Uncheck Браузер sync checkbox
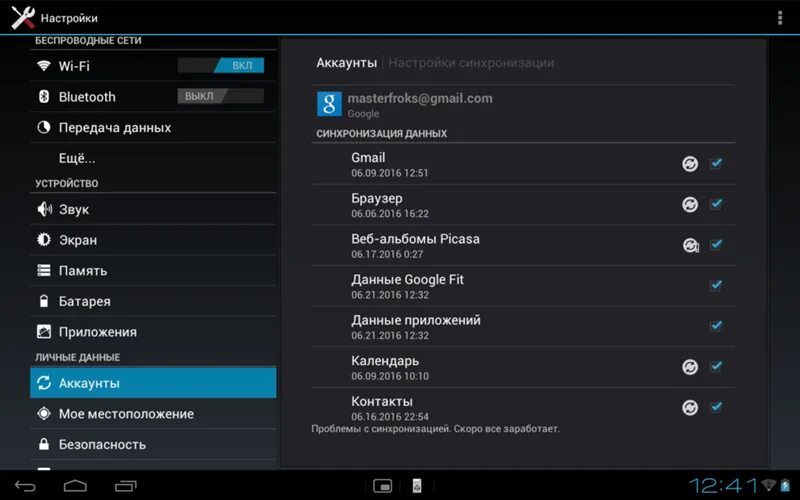Viewport: 800px width, 500px height. [716, 204]
